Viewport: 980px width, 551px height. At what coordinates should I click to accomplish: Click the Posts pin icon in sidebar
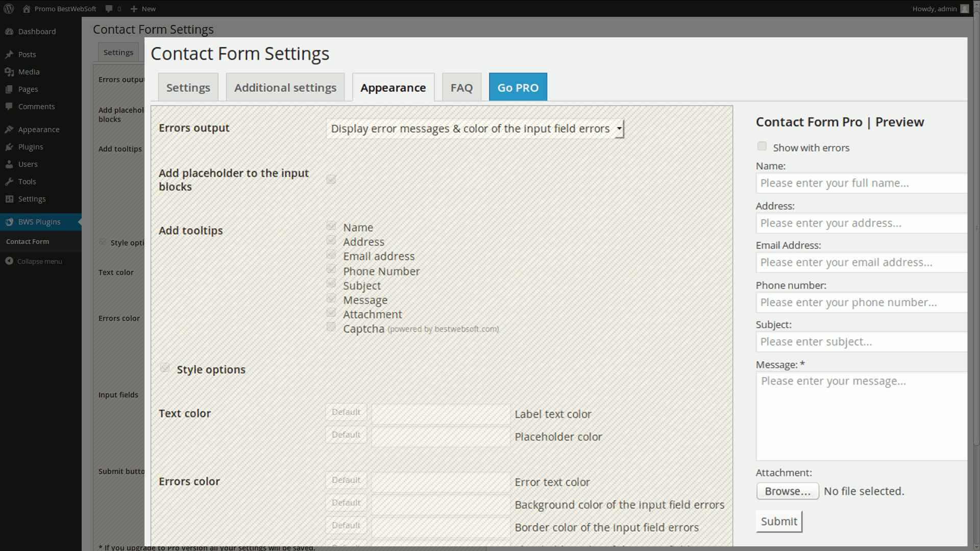tap(9, 55)
